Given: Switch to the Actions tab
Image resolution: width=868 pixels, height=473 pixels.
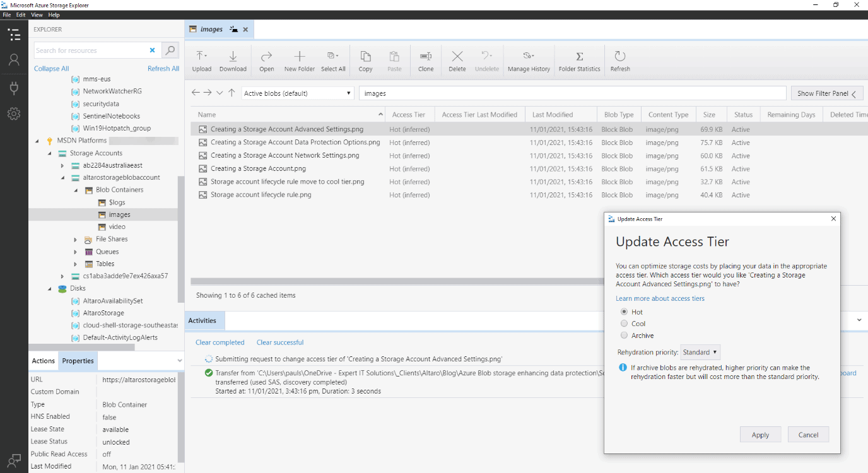Looking at the screenshot, I should (x=44, y=361).
